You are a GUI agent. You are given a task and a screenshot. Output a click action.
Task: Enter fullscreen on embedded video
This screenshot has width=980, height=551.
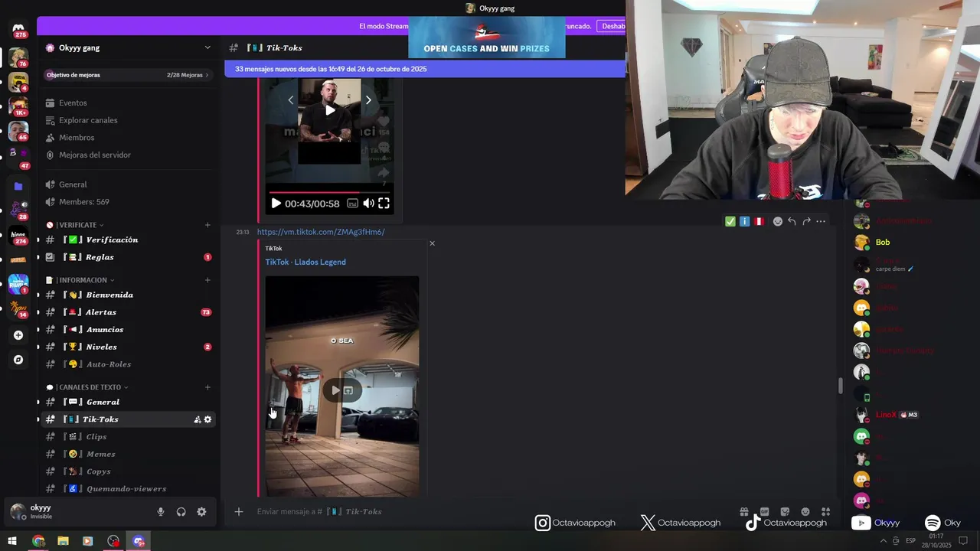click(x=384, y=204)
